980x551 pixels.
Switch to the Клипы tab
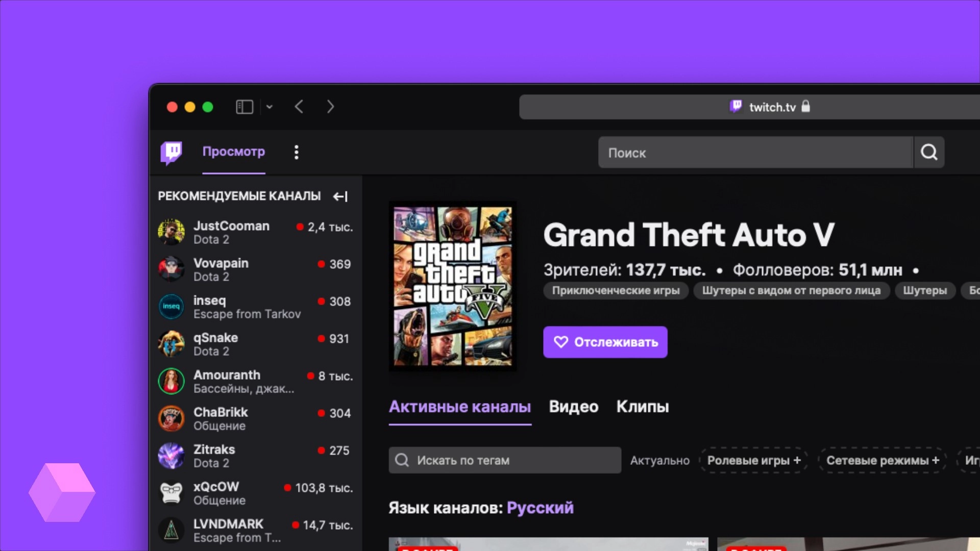[643, 407]
